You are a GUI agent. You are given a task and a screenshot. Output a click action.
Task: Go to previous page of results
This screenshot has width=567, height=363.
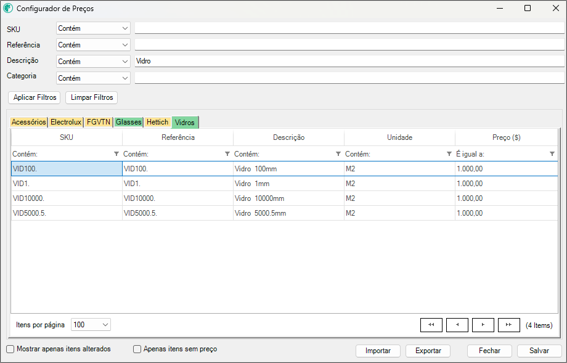pos(457,325)
